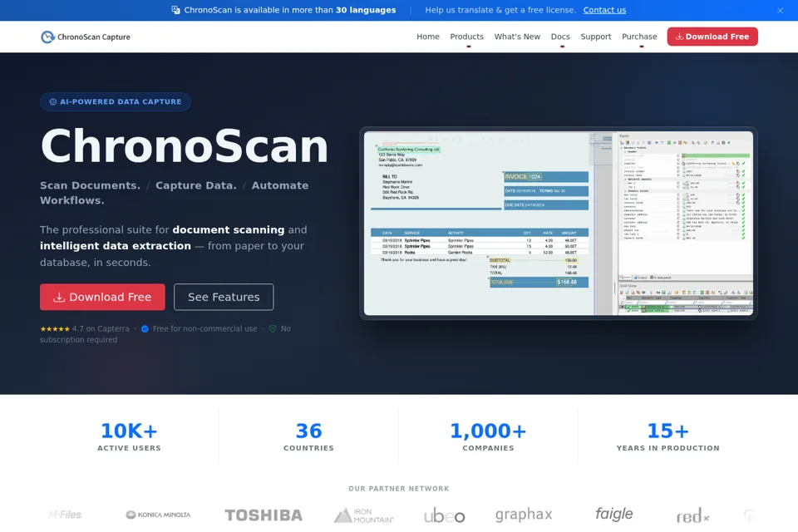
Task: Click the redx partner logo
Action: 692,515
